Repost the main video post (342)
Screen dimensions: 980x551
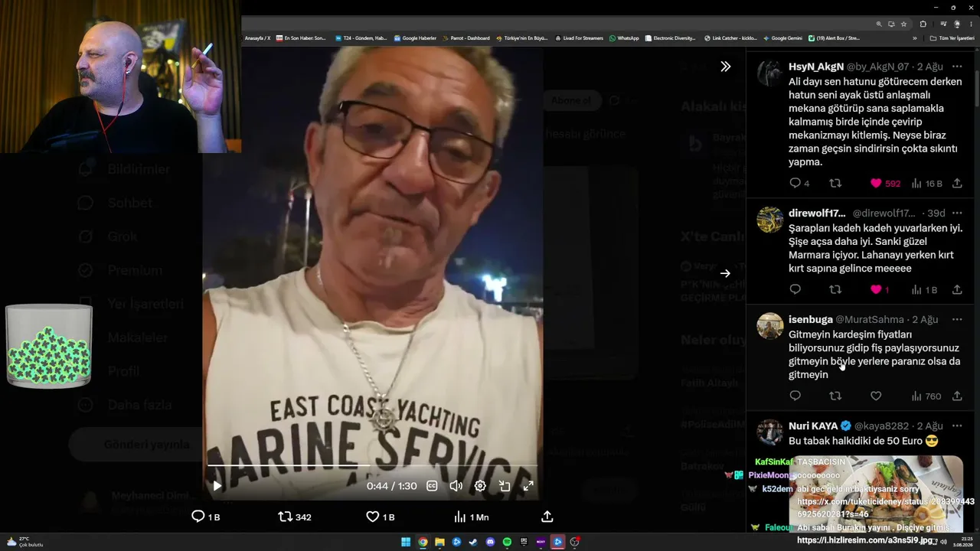click(x=295, y=517)
